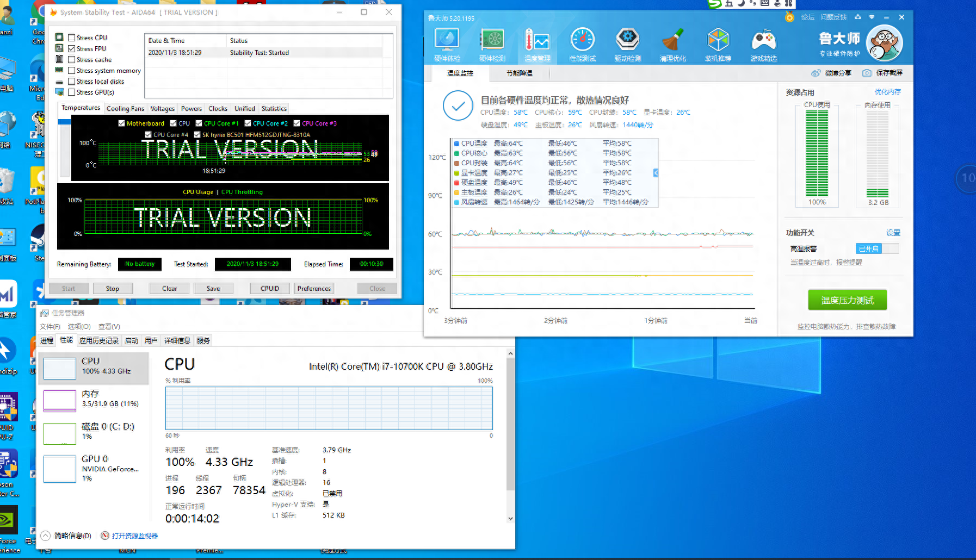
Task: Click the download tray icon in Ludashi title bar
Action: (858, 17)
